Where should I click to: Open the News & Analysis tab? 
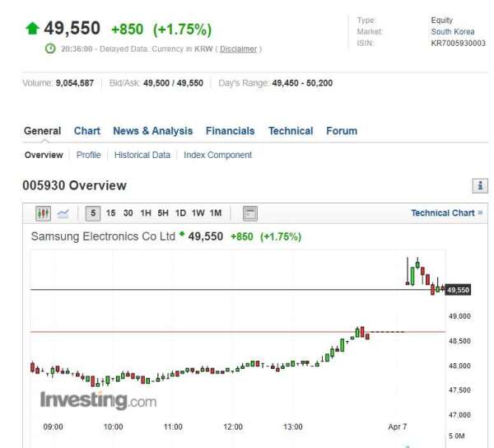point(153,131)
